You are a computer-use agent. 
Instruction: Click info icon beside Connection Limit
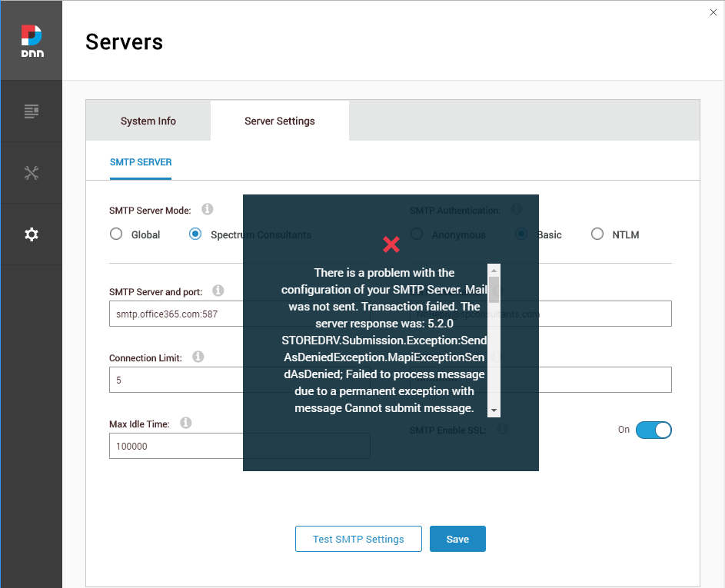[198, 357]
